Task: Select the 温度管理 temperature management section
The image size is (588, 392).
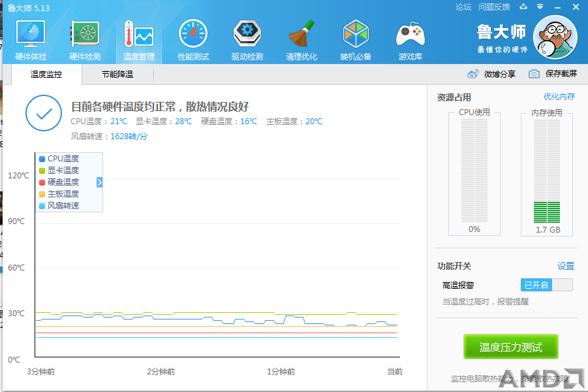Action: (139, 41)
